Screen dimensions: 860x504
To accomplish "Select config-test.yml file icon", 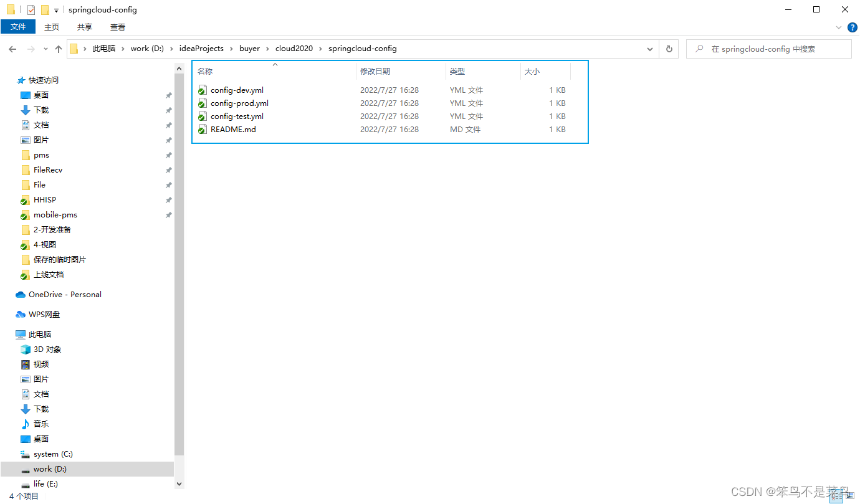I will [x=202, y=116].
